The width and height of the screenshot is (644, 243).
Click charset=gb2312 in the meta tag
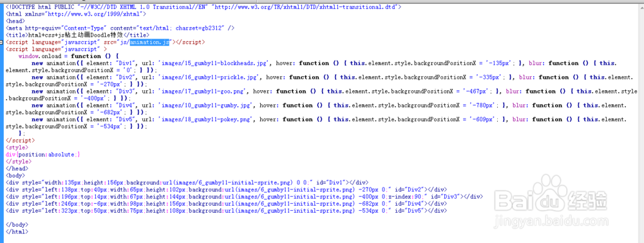[x=199, y=28]
